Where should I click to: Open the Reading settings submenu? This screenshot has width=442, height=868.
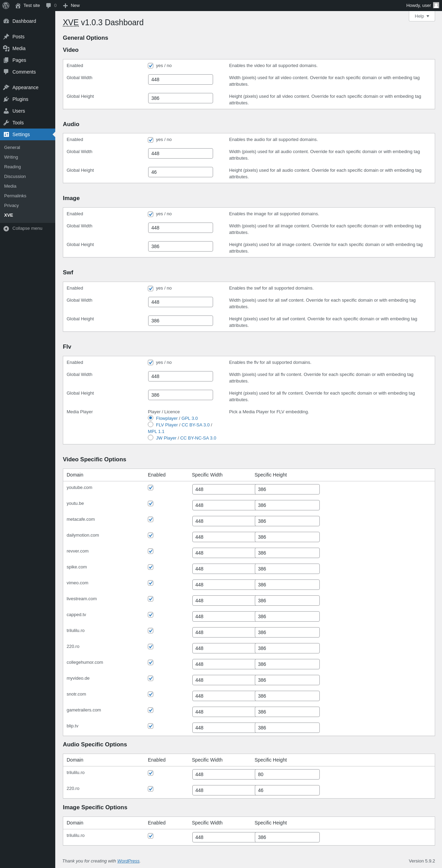pyautogui.click(x=12, y=167)
